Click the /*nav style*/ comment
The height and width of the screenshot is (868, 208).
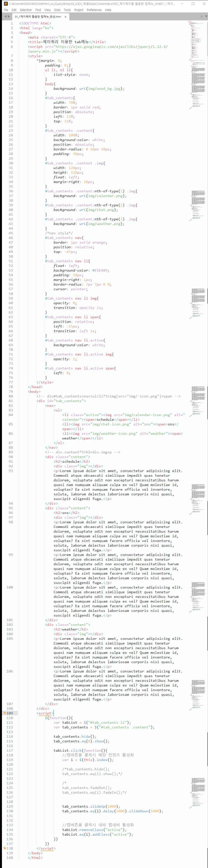59,233
